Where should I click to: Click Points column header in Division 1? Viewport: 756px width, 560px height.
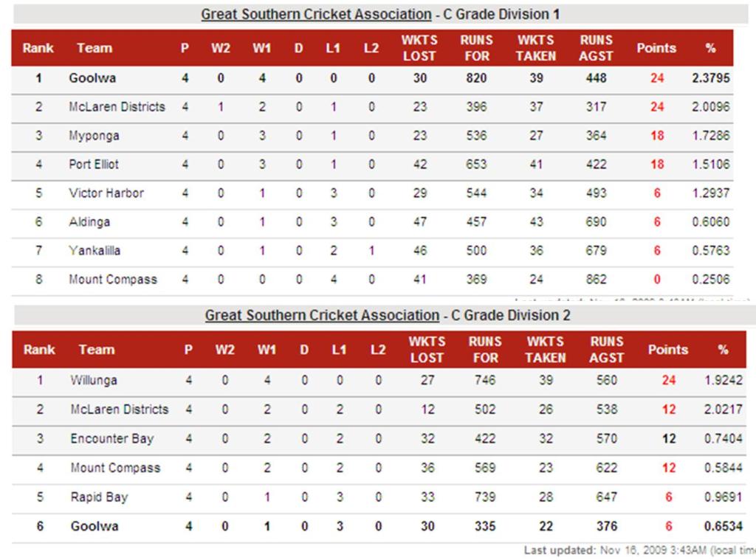pos(656,48)
